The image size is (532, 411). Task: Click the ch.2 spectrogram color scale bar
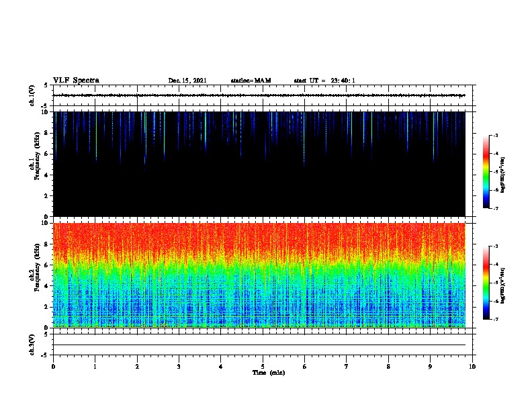(486, 283)
